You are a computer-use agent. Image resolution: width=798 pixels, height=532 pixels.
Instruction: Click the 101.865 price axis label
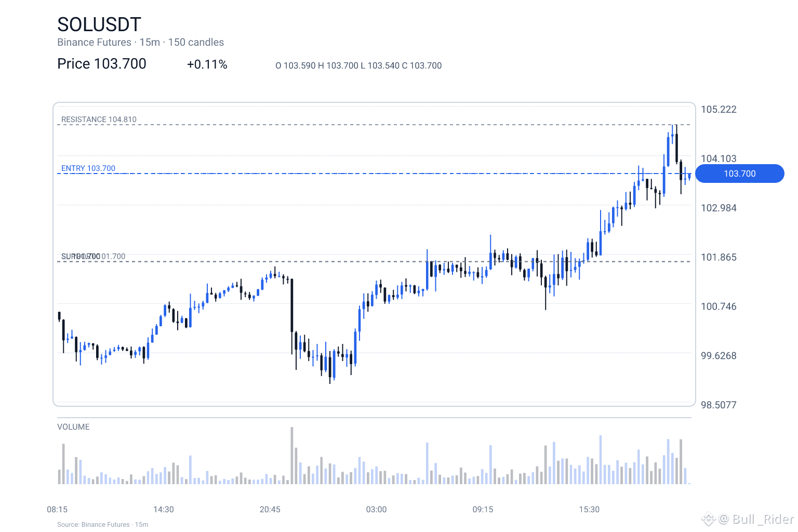pyautogui.click(x=719, y=257)
